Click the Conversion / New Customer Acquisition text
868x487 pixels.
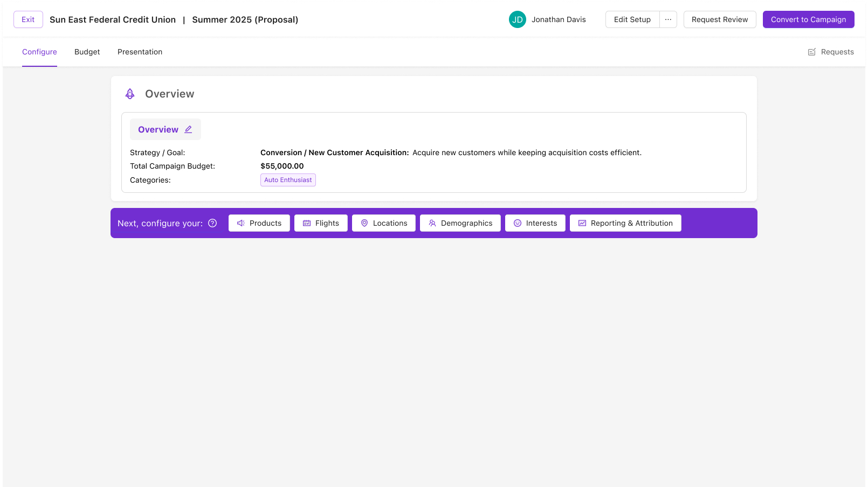335,152
